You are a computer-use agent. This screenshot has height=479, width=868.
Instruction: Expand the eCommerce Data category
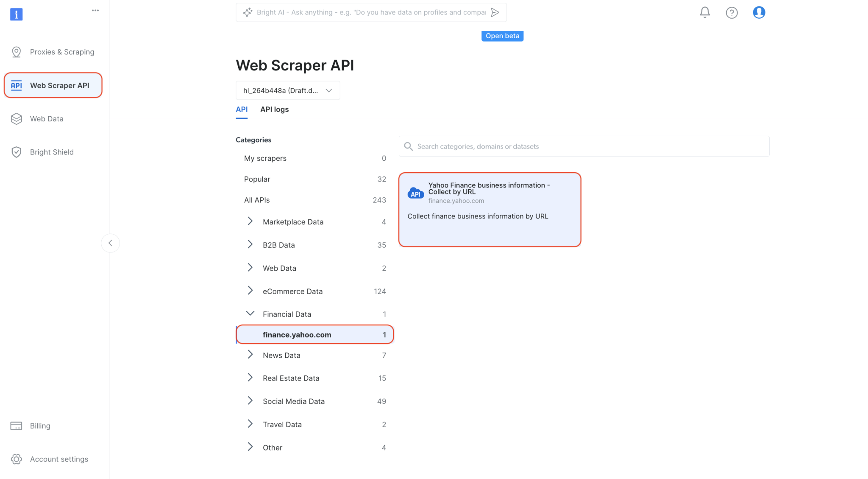[250, 291]
